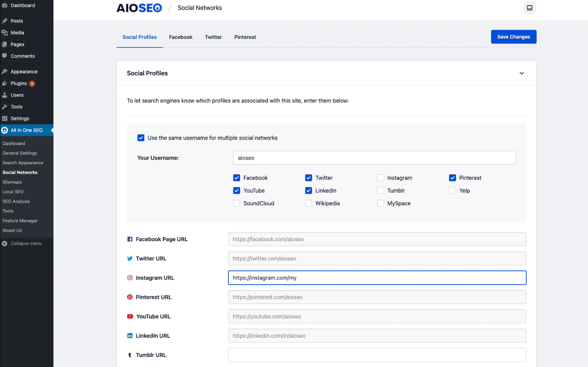The image size is (588, 367).
Task: Click the notifications icon in the top-right corner
Action: (x=529, y=8)
